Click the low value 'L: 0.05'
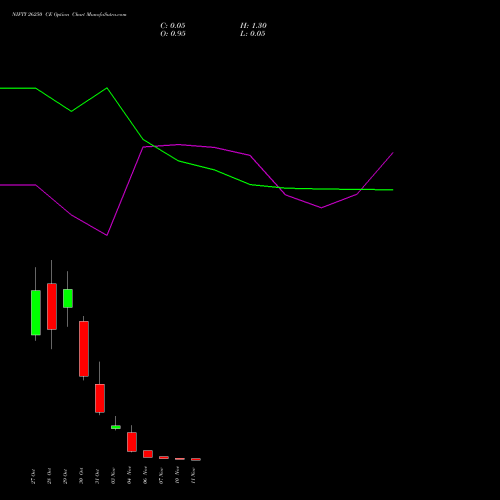The height and width of the screenshot is (500, 500). tap(253, 34)
